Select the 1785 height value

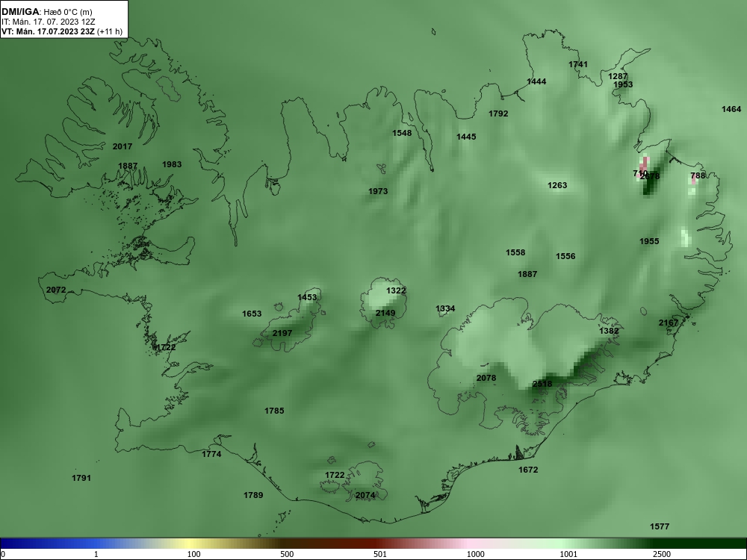click(274, 411)
